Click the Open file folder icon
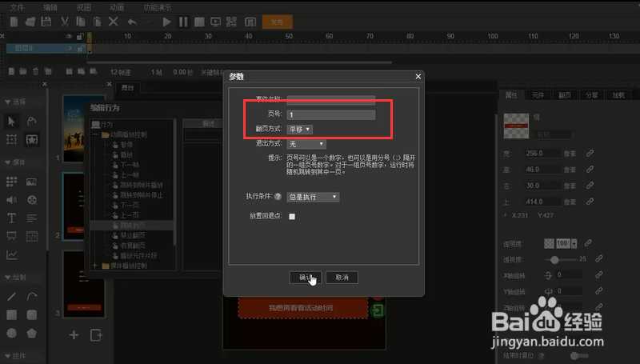 pos(30,22)
